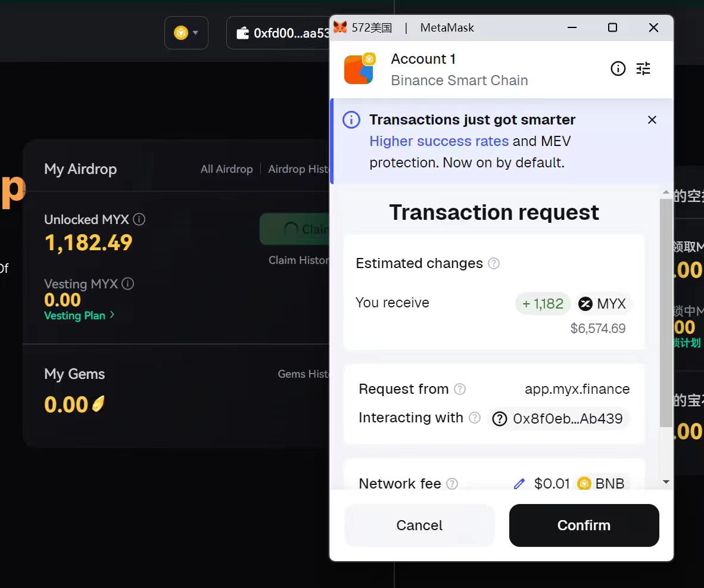Open the Vesting Plan link
This screenshot has height=588, width=704.
tap(79, 315)
